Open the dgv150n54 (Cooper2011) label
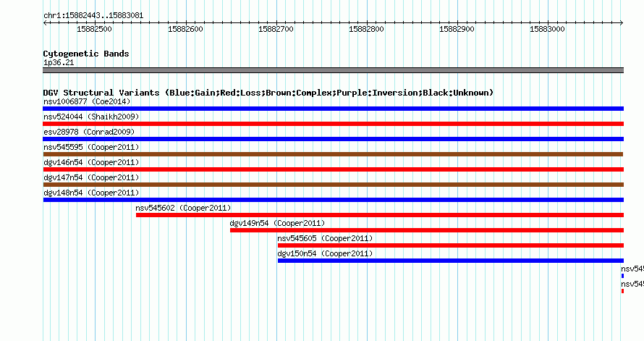 (325, 253)
